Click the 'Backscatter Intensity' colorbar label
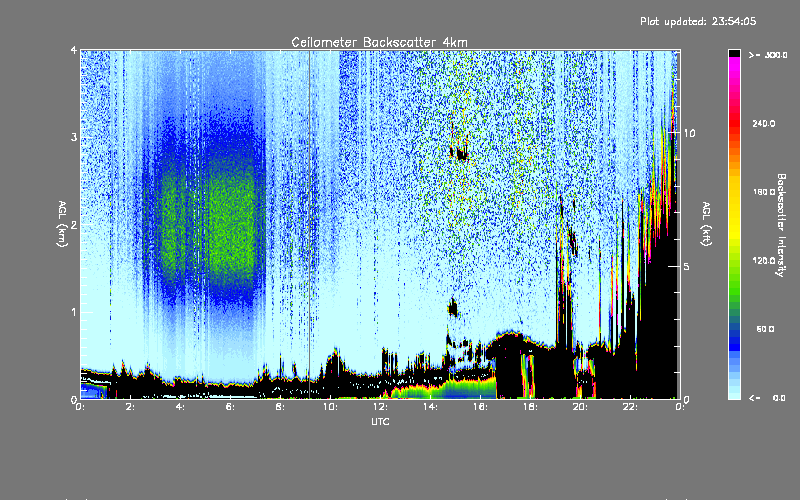The height and width of the screenshot is (500, 800). click(x=781, y=225)
